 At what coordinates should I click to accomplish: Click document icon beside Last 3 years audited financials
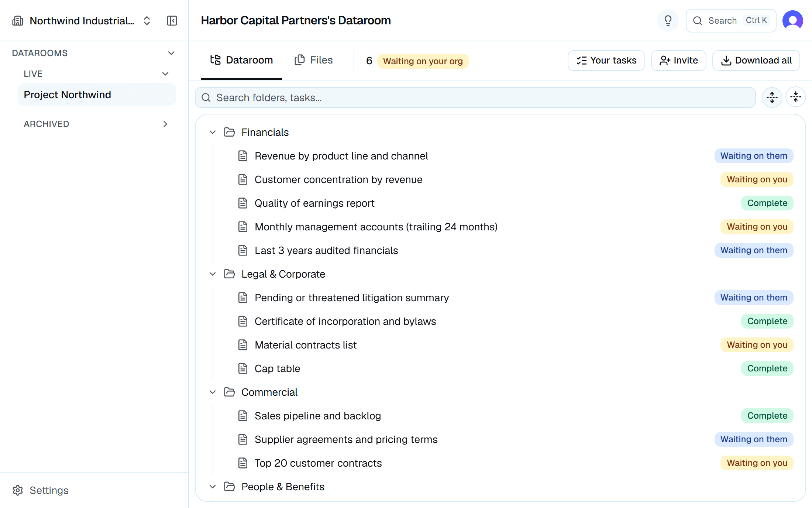[243, 250]
